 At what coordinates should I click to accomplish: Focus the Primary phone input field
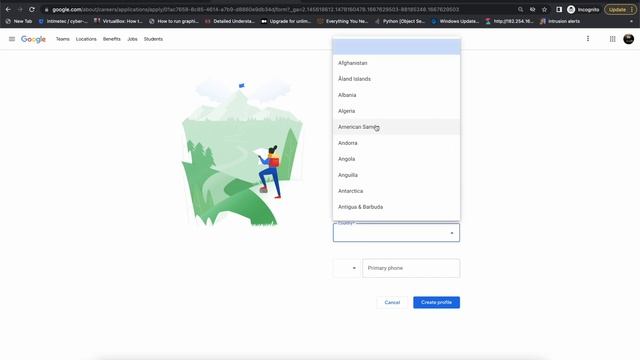pyautogui.click(x=411, y=268)
